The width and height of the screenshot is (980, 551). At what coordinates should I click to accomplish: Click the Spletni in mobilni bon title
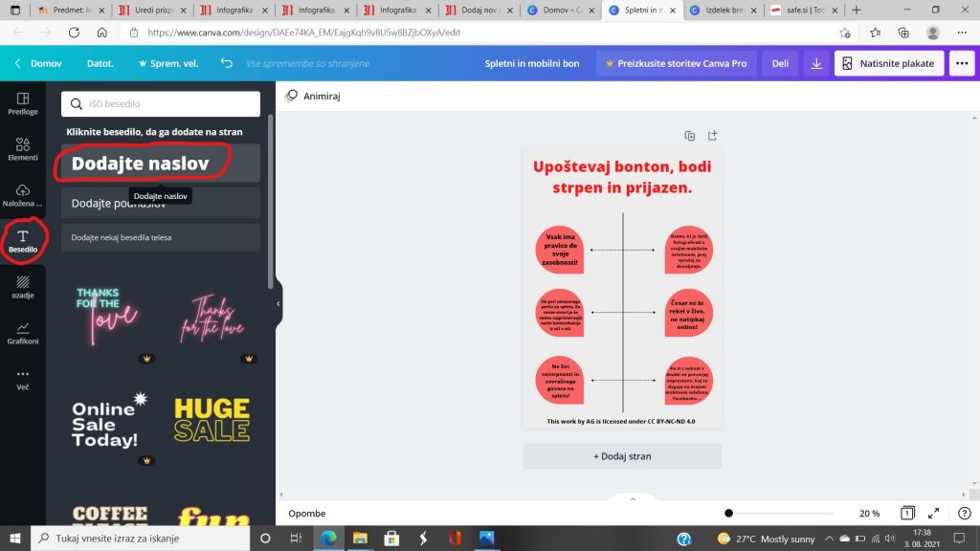(532, 63)
